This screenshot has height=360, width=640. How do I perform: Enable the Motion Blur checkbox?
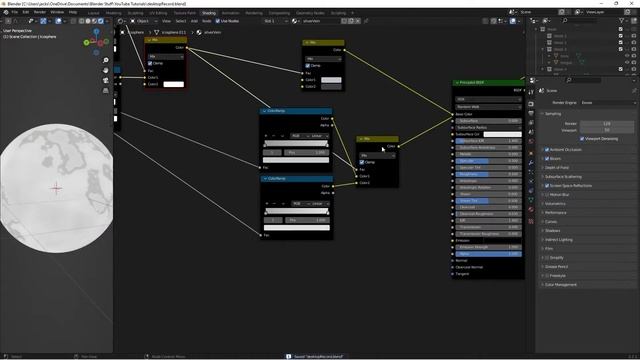click(x=547, y=195)
